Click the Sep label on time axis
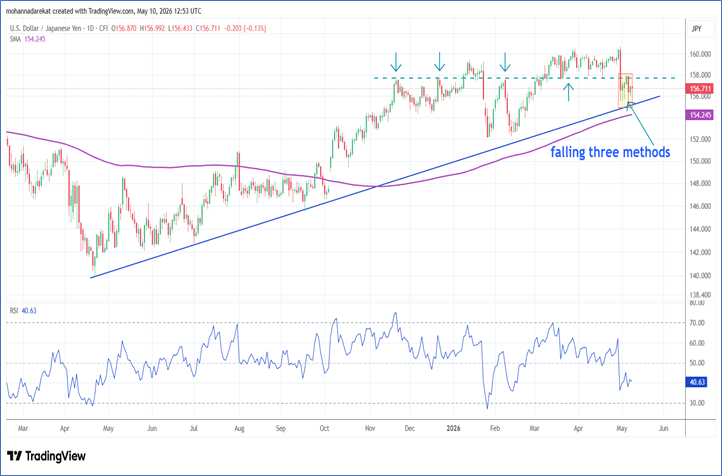The width and height of the screenshot is (722, 476). coord(281,429)
